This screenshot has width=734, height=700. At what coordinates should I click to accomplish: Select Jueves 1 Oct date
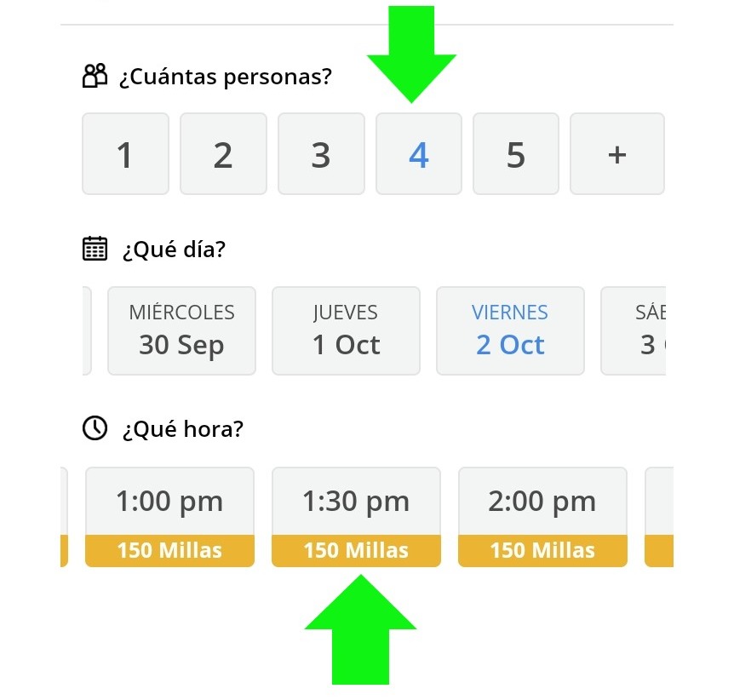point(346,330)
